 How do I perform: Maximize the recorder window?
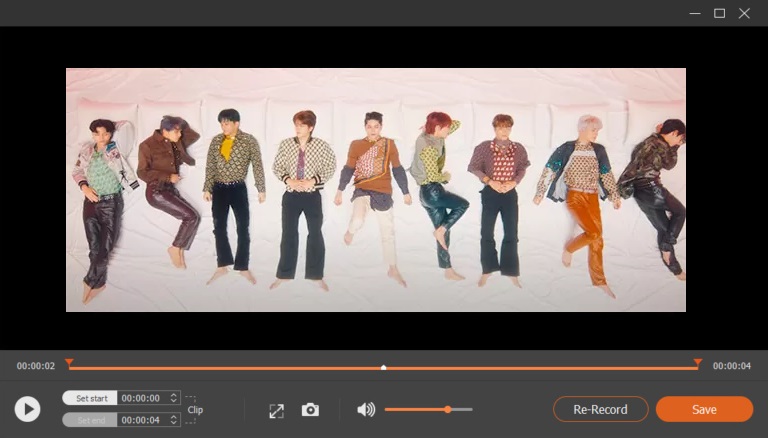[720, 13]
